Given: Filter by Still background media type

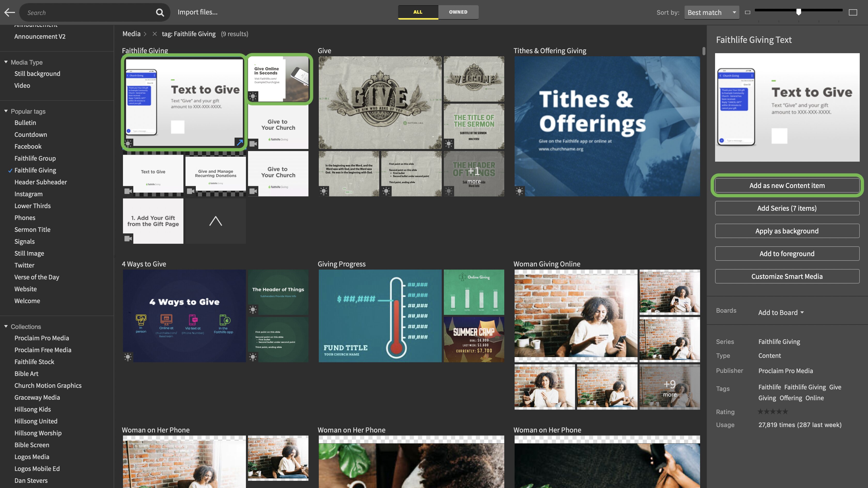Looking at the screenshot, I should point(37,73).
